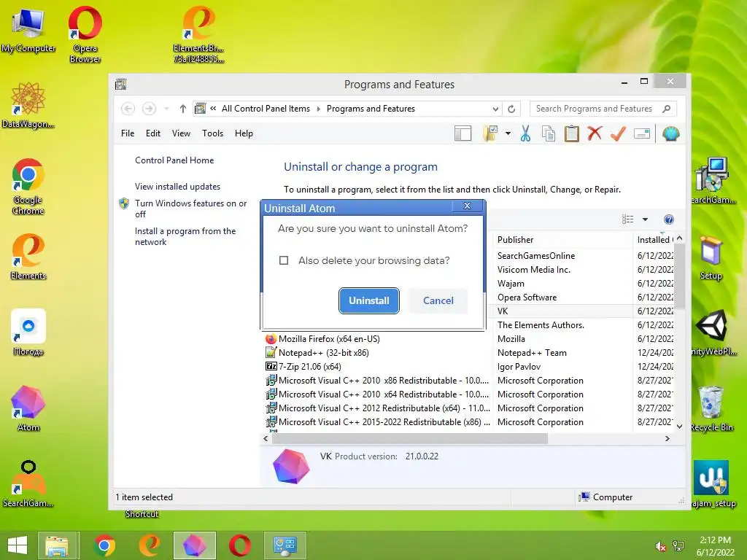Click the breadcrumb chevron after All Control Panel Items
This screenshot has height=560, width=747.
(319, 109)
